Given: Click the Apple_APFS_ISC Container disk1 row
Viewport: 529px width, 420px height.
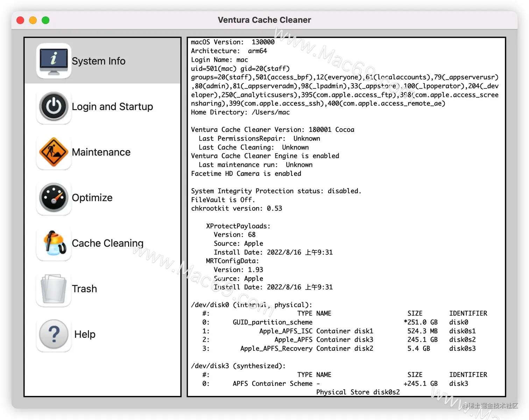Looking at the screenshot, I should (x=339, y=331).
